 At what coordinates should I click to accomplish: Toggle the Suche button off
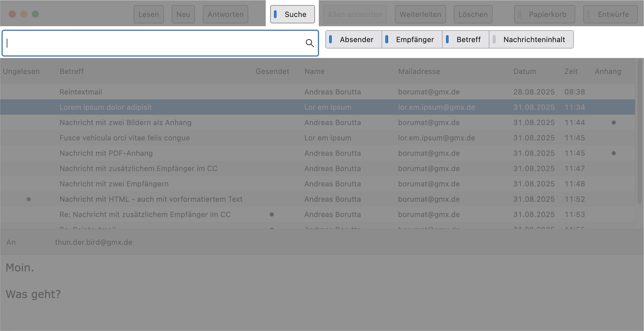pyautogui.click(x=292, y=14)
